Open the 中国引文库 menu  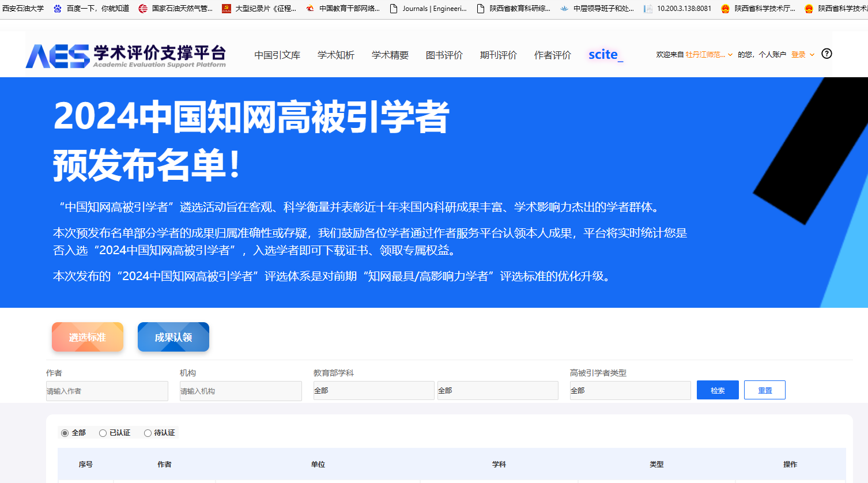277,55
